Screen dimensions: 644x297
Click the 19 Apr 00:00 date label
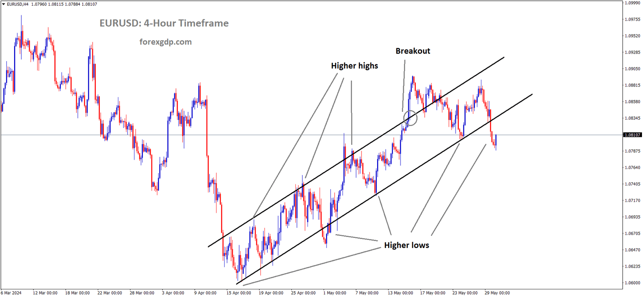tap(271, 293)
